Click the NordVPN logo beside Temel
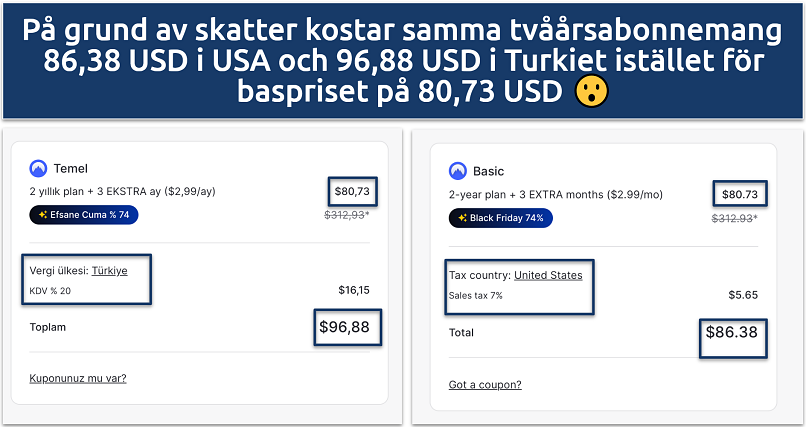Screen dimensions: 806x427 click(x=38, y=169)
